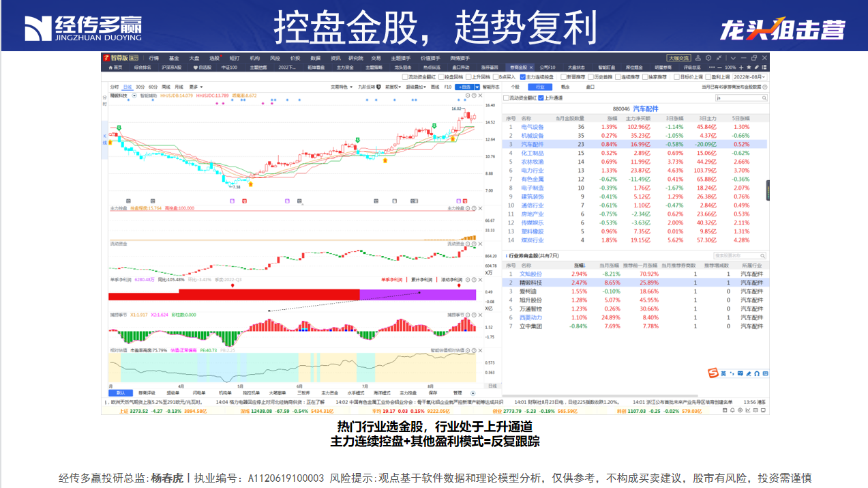Click the star favorite icon in tab bar
The width and height of the screenshot is (868, 488).
coord(749,68)
